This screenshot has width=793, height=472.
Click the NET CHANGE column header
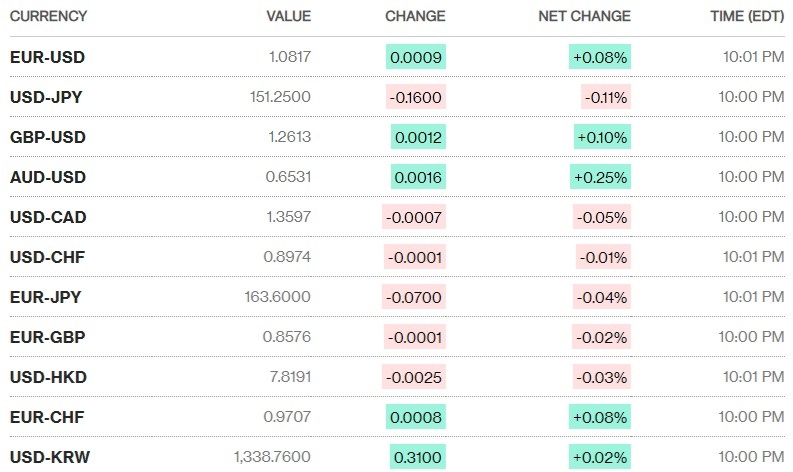pyautogui.click(x=584, y=16)
